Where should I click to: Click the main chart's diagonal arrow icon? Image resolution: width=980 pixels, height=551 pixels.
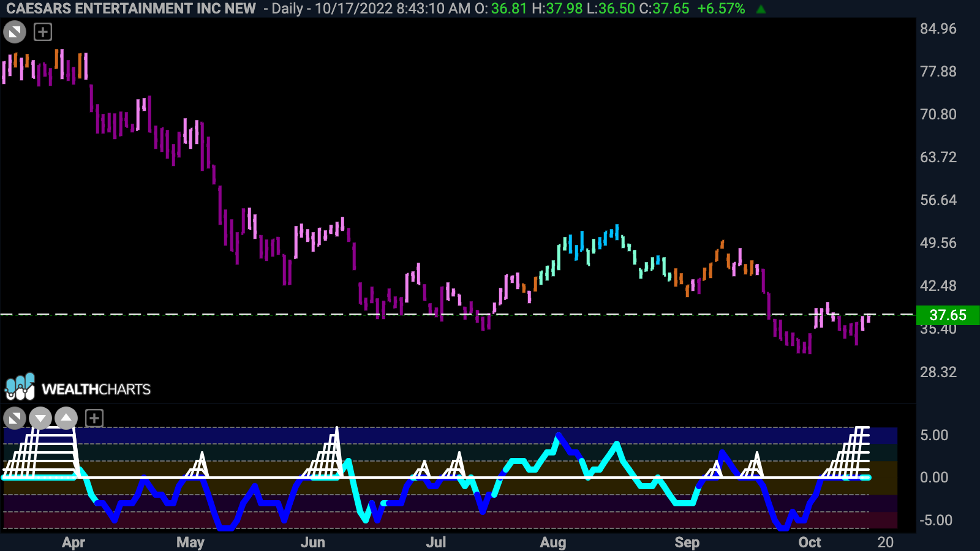coord(15,32)
